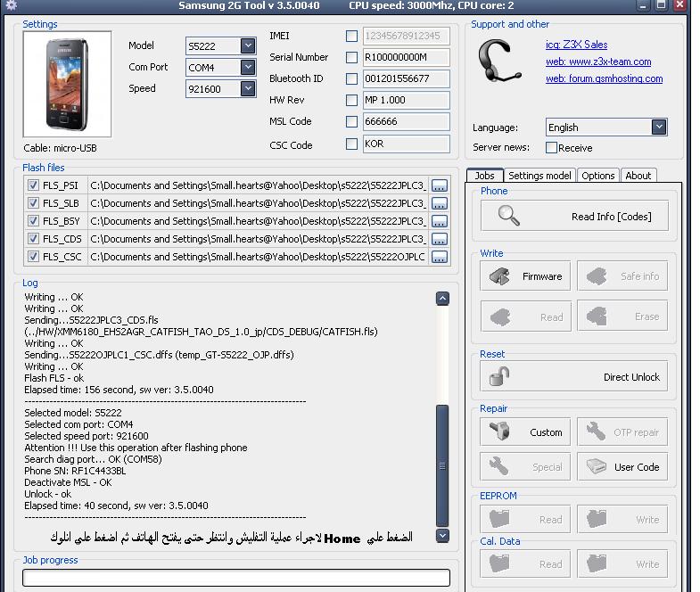Switch to the Jobs tab
Image resolution: width=700 pixels, height=592 pixels.
pyautogui.click(x=485, y=176)
